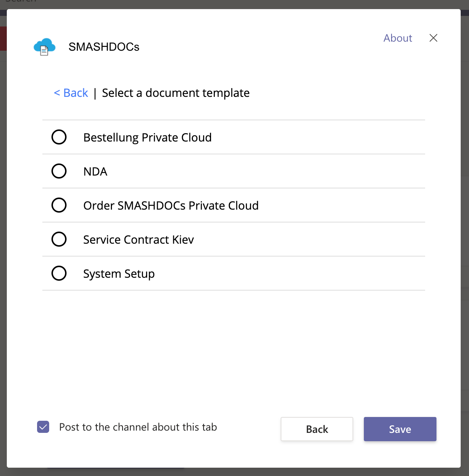Click the 'System Setup' template label text
Image resolution: width=469 pixels, height=476 pixels.
[x=119, y=274]
